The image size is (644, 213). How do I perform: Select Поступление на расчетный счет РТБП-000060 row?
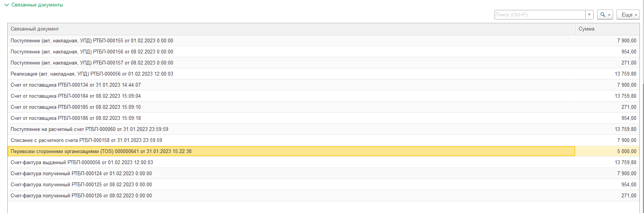coord(323,129)
